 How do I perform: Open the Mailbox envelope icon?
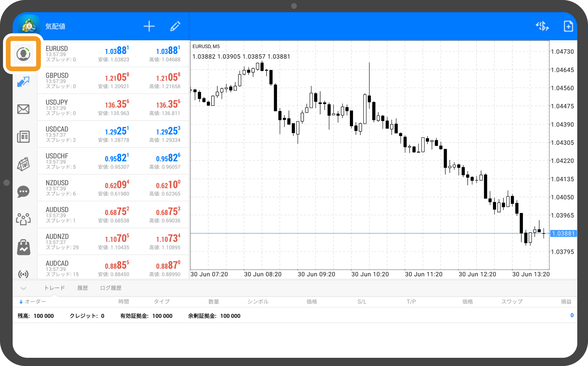click(x=23, y=109)
